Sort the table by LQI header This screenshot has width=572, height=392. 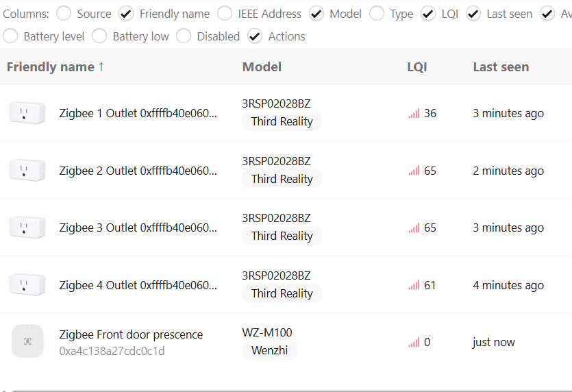click(416, 66)
